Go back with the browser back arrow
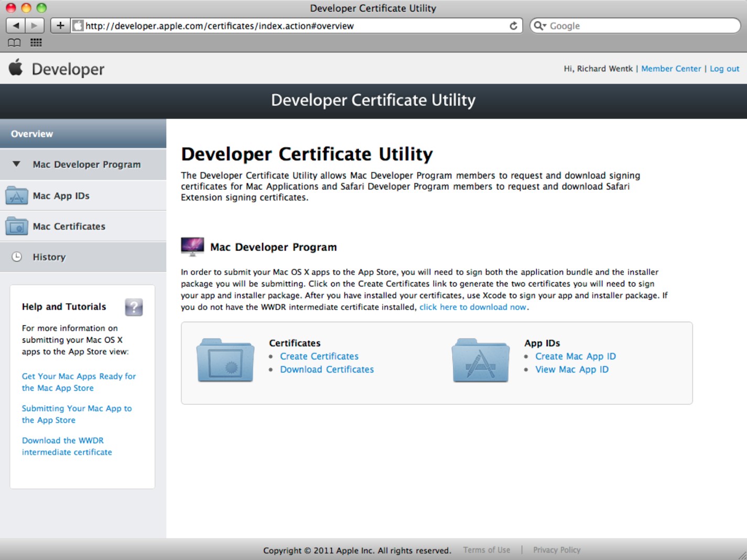Image resolution: width=747 pixels, height=560 pixels. 15,25
